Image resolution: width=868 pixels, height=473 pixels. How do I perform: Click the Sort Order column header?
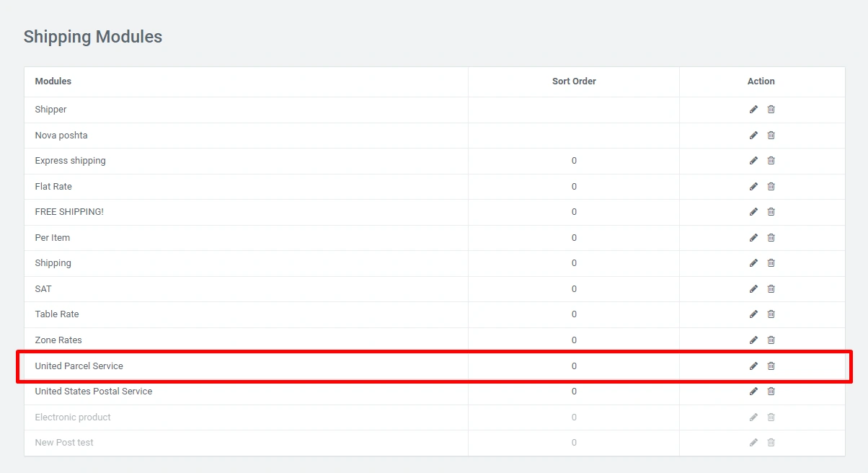click(x=574, y=81)
